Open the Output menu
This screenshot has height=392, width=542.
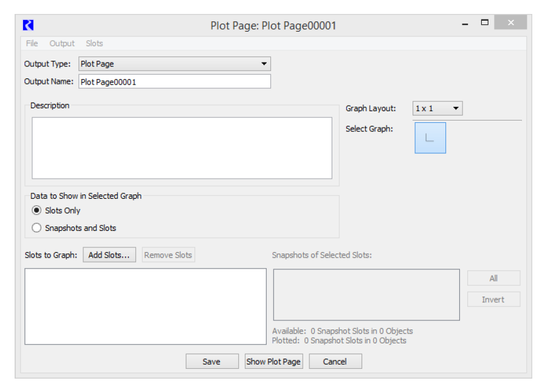tap(62, 44)
